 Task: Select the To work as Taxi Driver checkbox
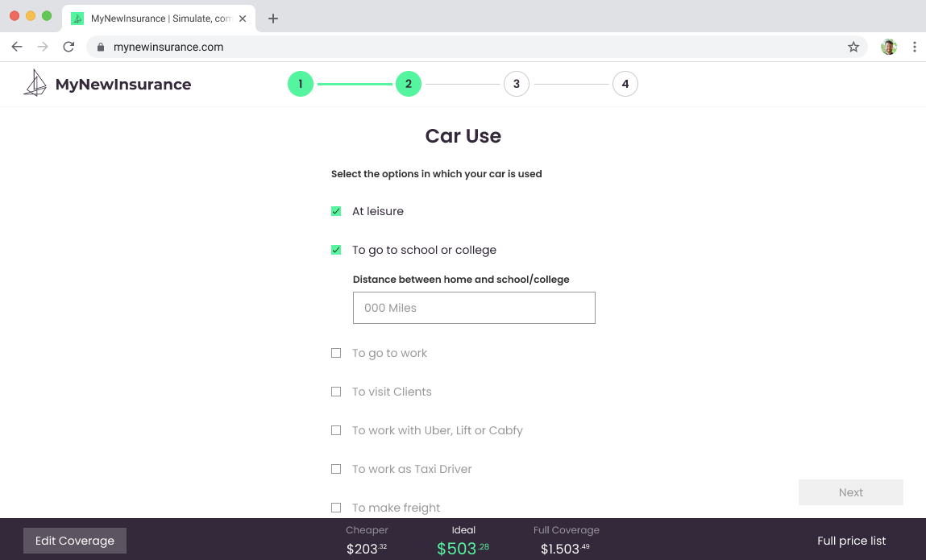pyautogui.click(x=336, y=469)
